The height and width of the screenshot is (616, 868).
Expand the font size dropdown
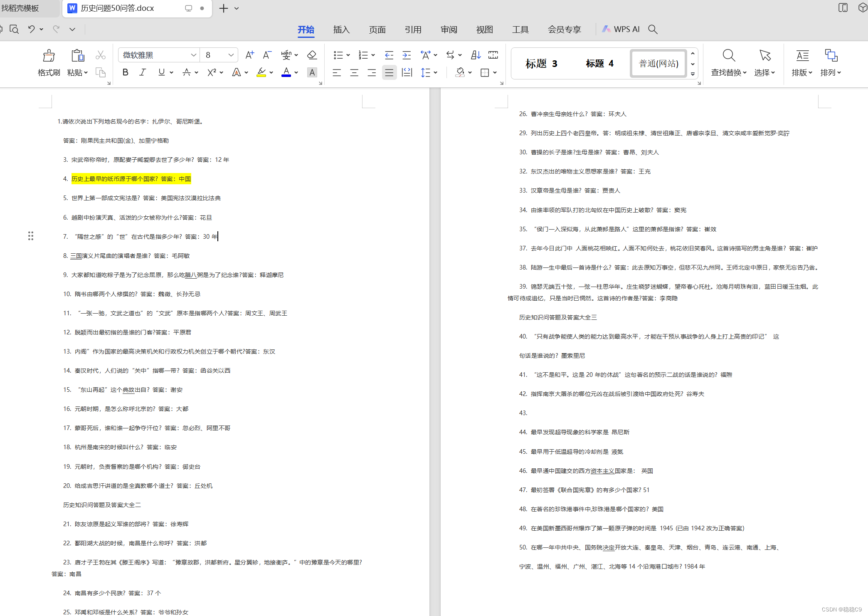231,55
